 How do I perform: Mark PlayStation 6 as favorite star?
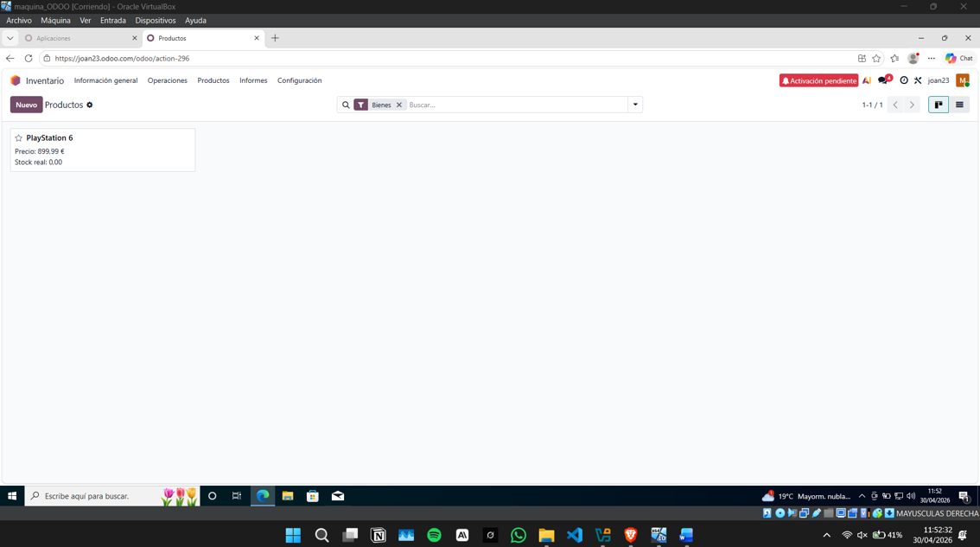pos(19,138)
